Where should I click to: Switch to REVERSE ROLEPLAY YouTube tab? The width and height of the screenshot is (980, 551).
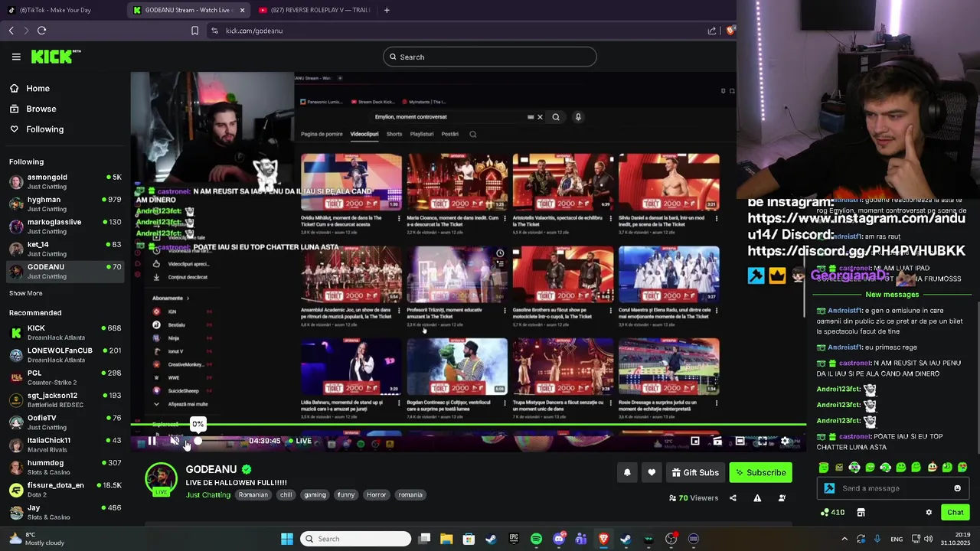(x=314, y=10)
